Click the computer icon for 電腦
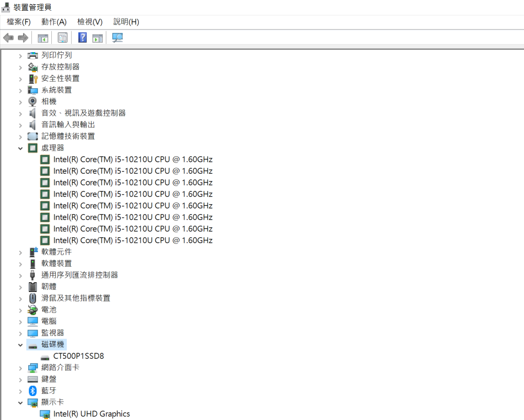 (x=33, y=321)
